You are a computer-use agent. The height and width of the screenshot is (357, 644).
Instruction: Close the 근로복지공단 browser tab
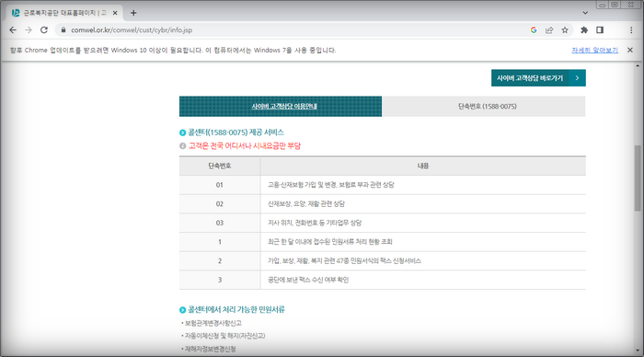click(x=115, y=13)
